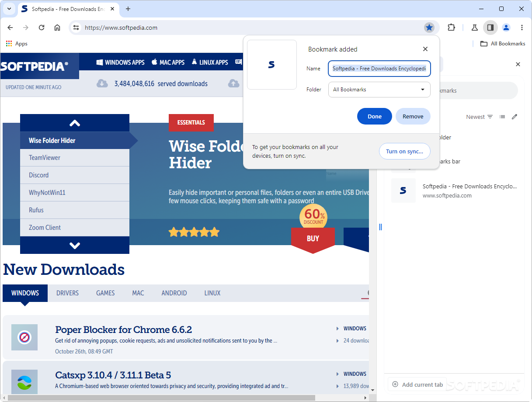
Task: Move the featured list up with the arrow
Action: coord(75,123)
